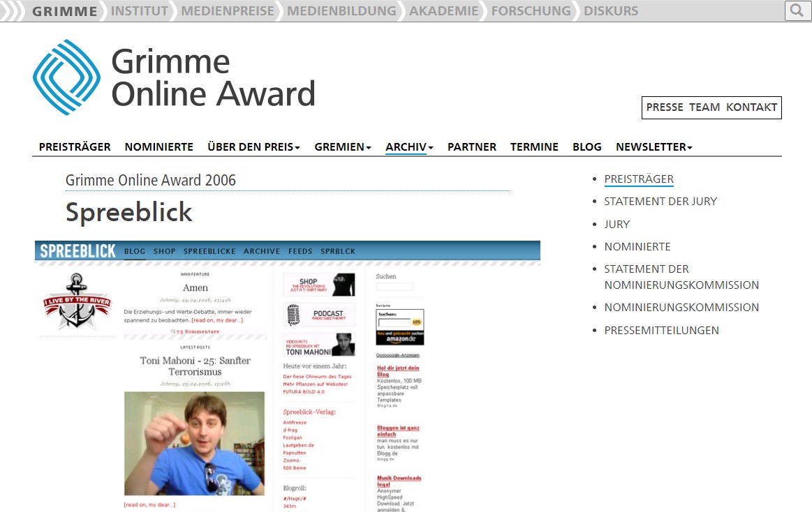Open STATEMENT DER NOMINIERUNGSKOMMISSION sidebar link
Screen dimensions: 812x512
click(x=681, y=277)
